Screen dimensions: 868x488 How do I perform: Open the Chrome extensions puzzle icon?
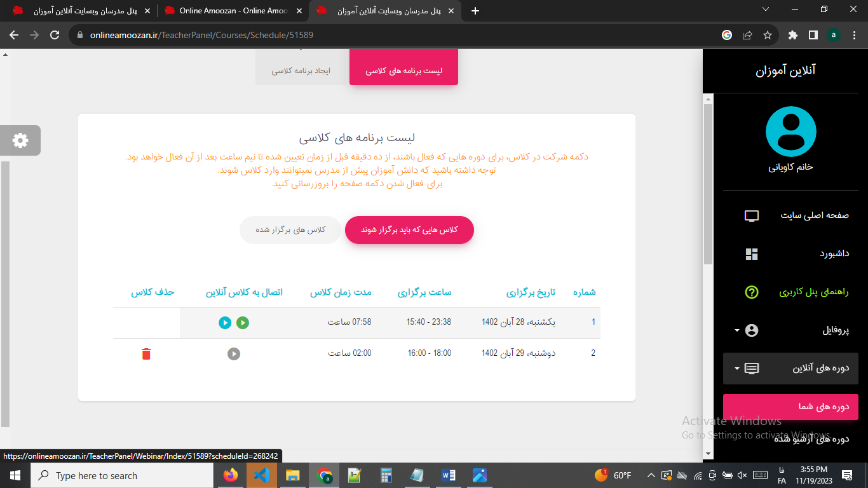[x=793, y=35]
